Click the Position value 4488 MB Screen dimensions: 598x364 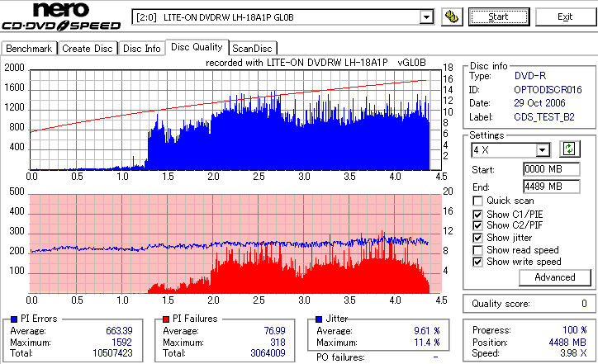(x=567, y=343)
